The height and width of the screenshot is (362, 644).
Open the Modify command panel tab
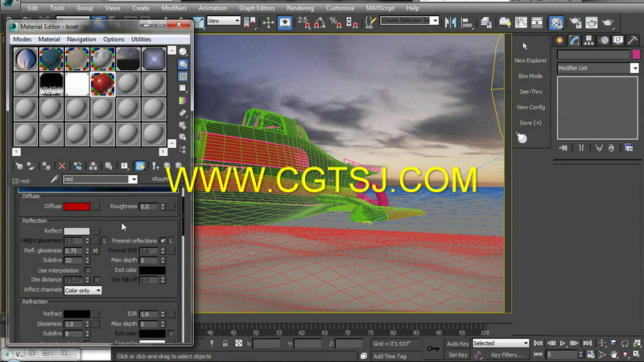click(574, 40)
